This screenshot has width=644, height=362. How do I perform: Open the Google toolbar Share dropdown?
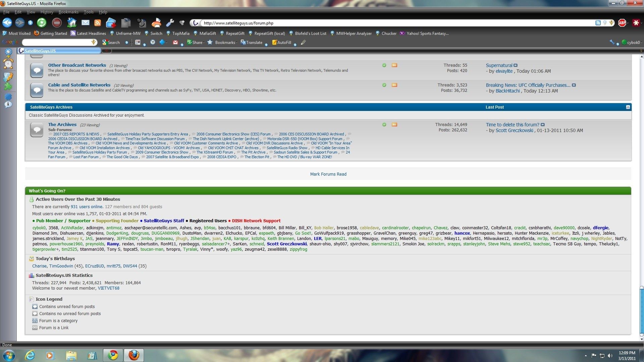click(196, 42)
